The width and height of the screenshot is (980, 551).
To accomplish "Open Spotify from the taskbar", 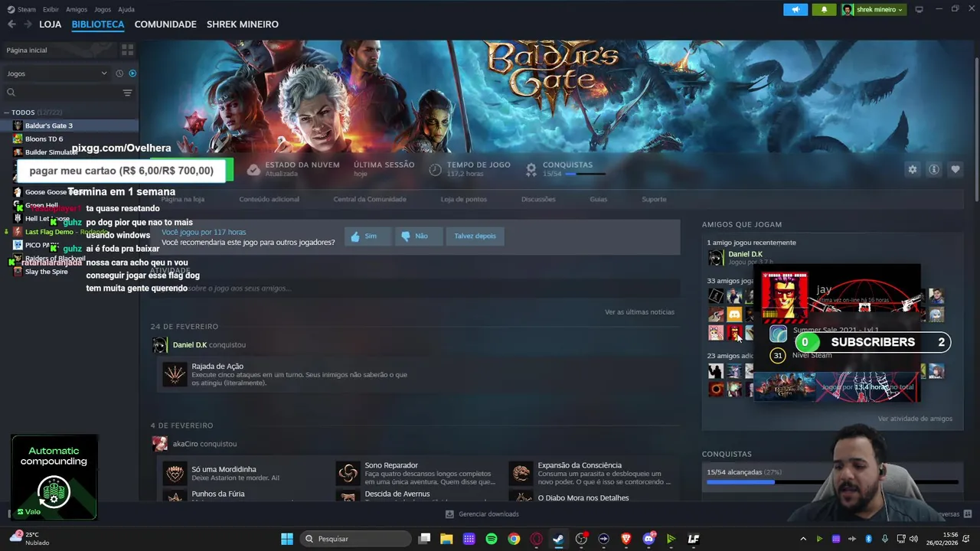I will point(492,539).
